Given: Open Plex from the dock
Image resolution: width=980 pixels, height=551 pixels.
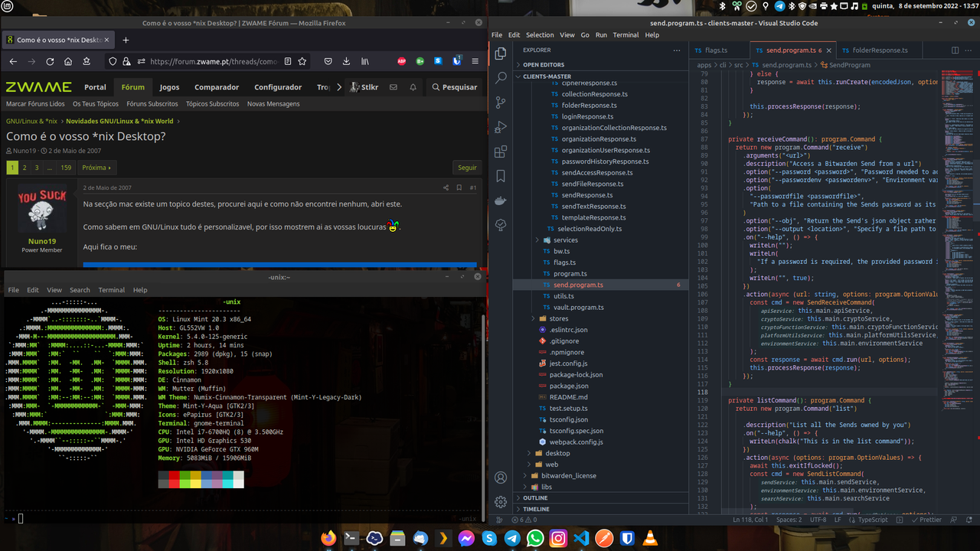Looking at the screenshot, I should coord(443,539).
